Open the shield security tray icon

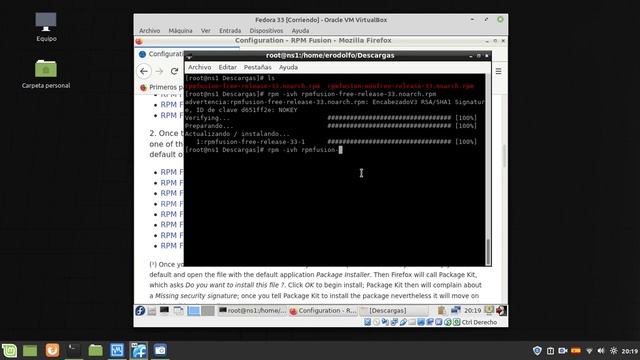coord(537,351)
